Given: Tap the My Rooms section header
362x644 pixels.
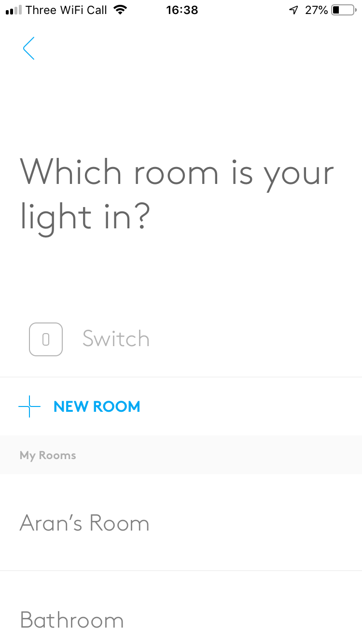Looking at the screenshot, I should 48,455.
